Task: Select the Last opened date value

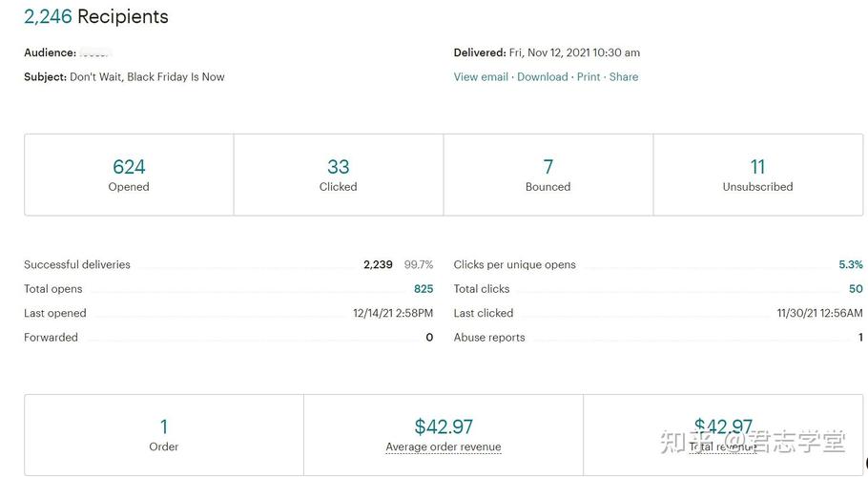Action: point(393,313)
